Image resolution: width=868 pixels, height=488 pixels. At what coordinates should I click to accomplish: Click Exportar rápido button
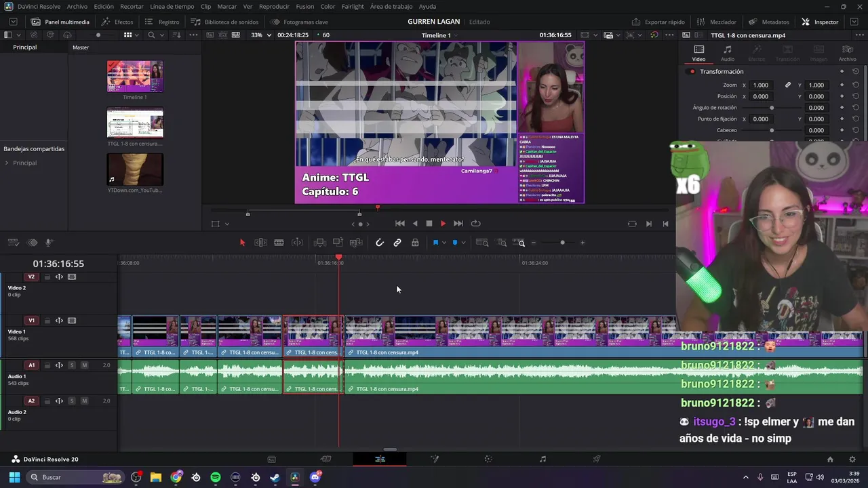click(658, 22)
